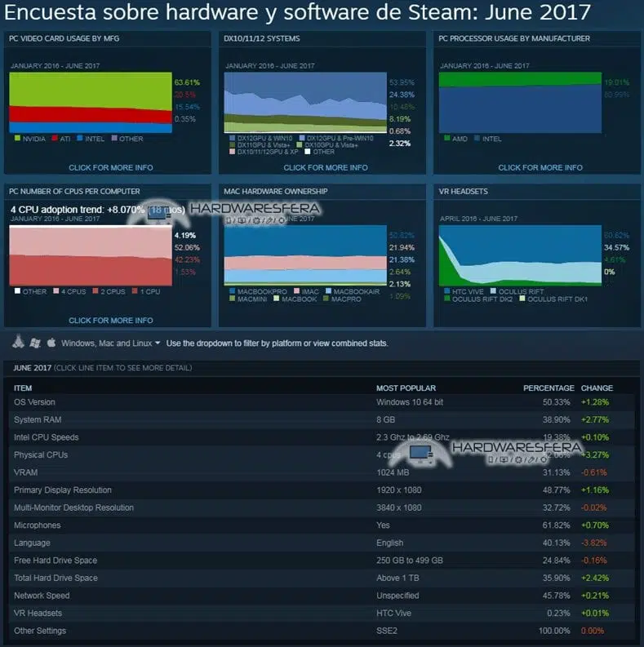Click the 2 CPUS legend swatch
The width and height of the screenshot is (644, 647).
click(95, 291)
